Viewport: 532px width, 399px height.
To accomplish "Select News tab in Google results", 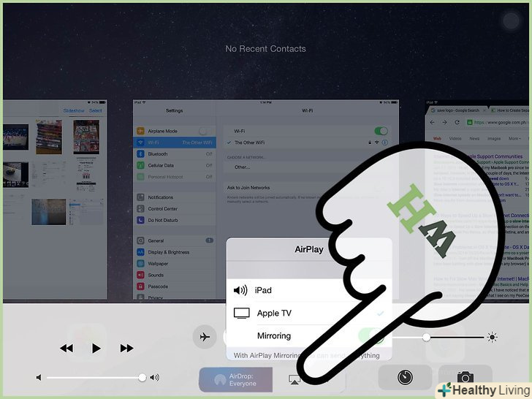I will tap(474, 139).
